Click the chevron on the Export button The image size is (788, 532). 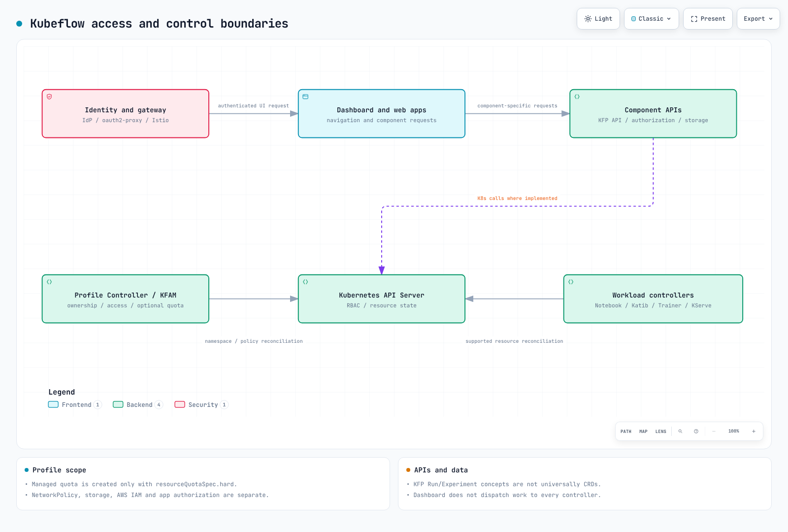click(x=771, y=19)
